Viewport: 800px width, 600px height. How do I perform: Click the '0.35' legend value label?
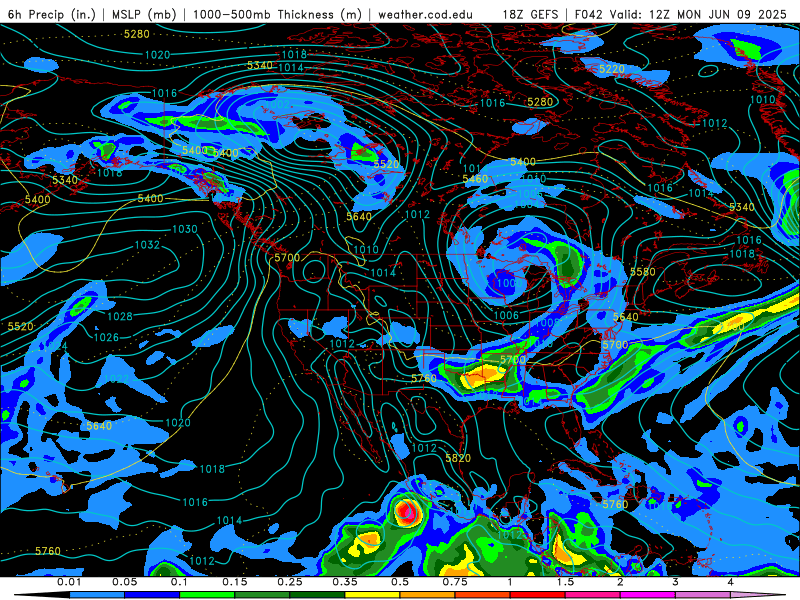pos(345,582)
